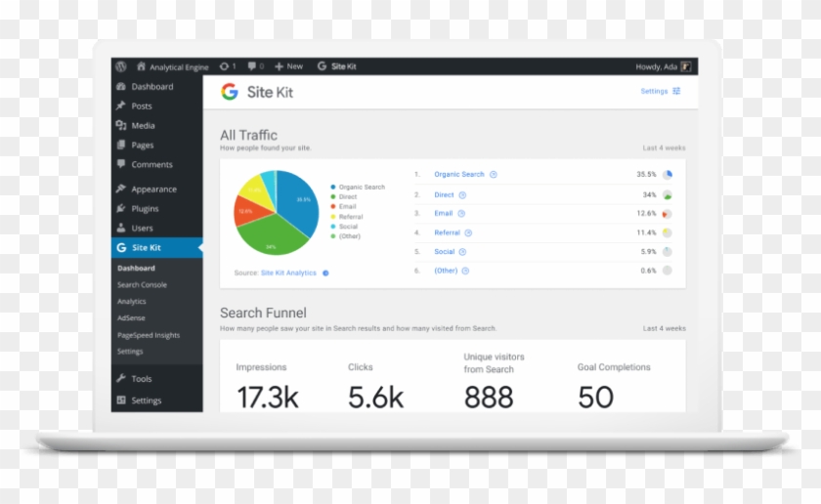Click the + New button in admin bar

click(x=289, y=66)
